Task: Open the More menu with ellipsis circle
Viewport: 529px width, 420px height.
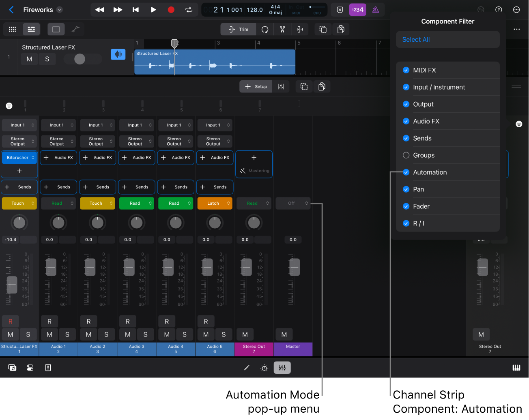Action: click(x=516, y=10)
